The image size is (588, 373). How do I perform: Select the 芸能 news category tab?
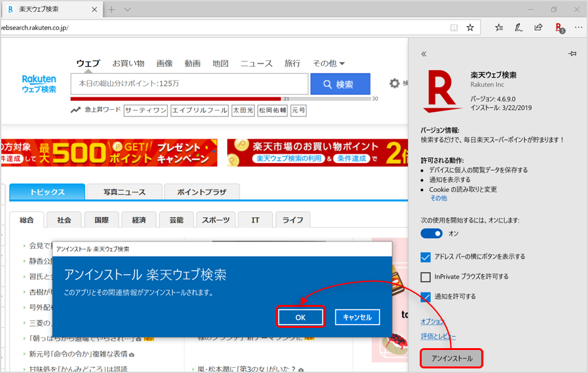pyautogui.click(x=177, y=220)
